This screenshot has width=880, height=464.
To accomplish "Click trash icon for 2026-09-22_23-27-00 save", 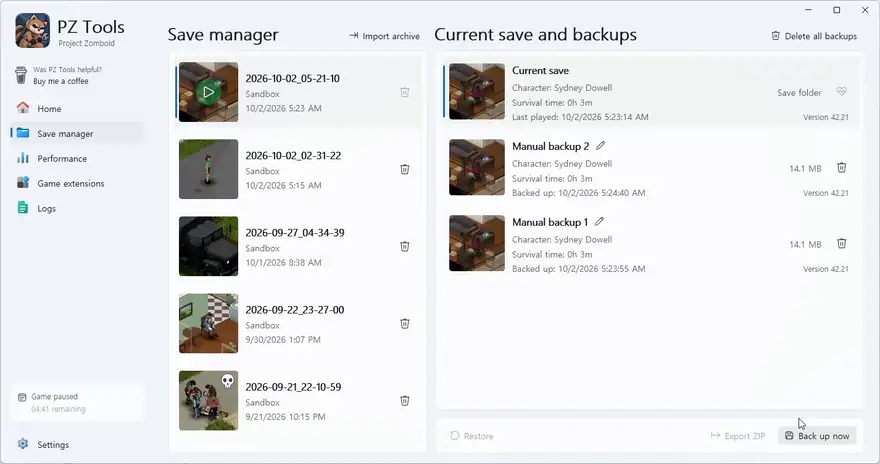I will point(405,324).
